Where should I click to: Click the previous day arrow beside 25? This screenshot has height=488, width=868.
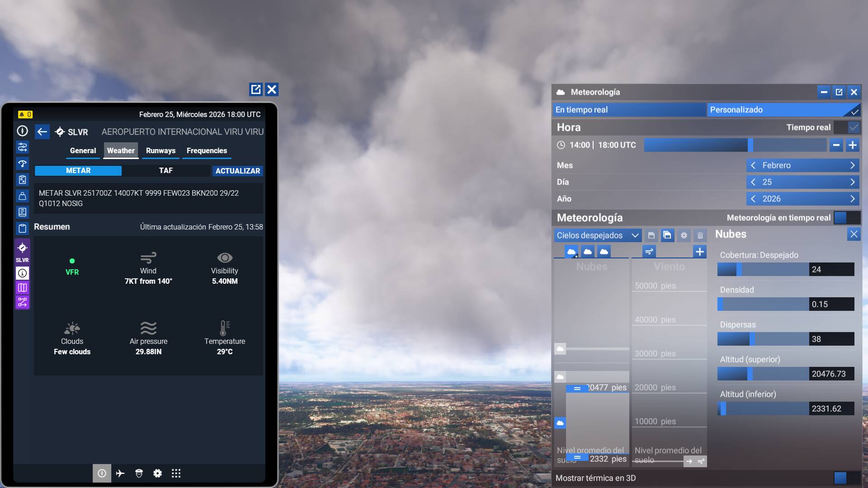[x=753, y=182]
